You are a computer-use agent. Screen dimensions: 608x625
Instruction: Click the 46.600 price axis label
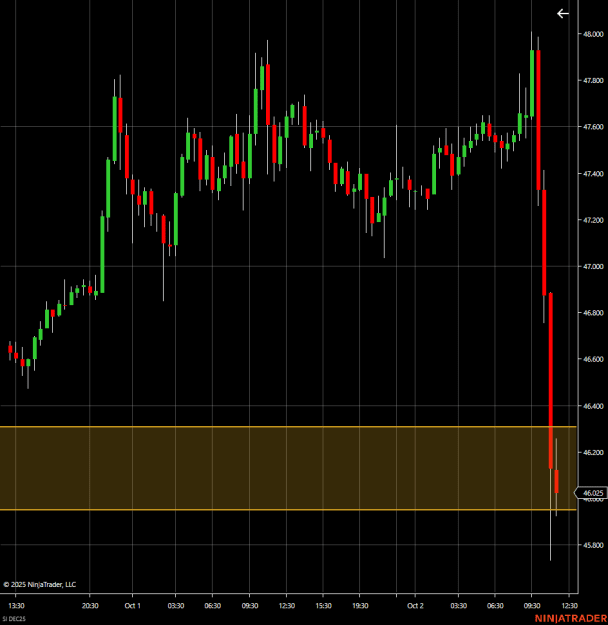tap(593, 359)
